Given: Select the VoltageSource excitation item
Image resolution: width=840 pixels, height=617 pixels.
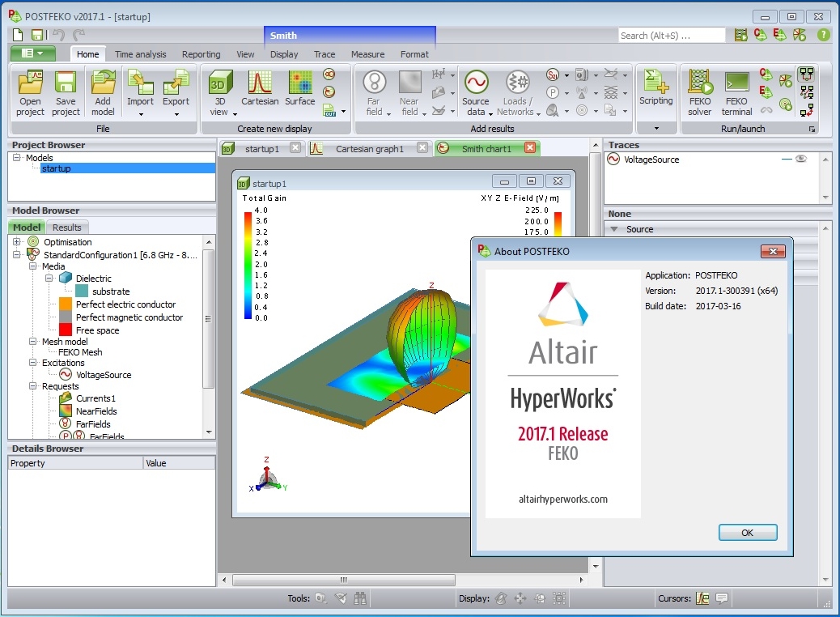Looking at the screenshot, I should 104,375.
